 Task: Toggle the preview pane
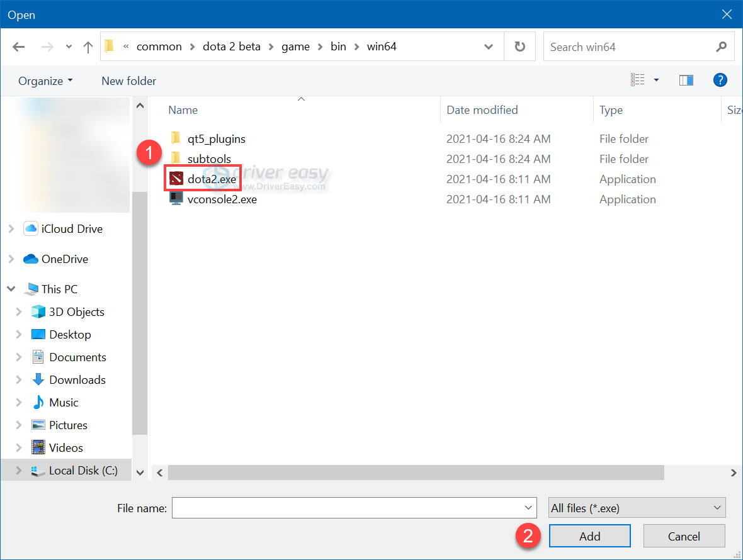(x=686, y=80)
